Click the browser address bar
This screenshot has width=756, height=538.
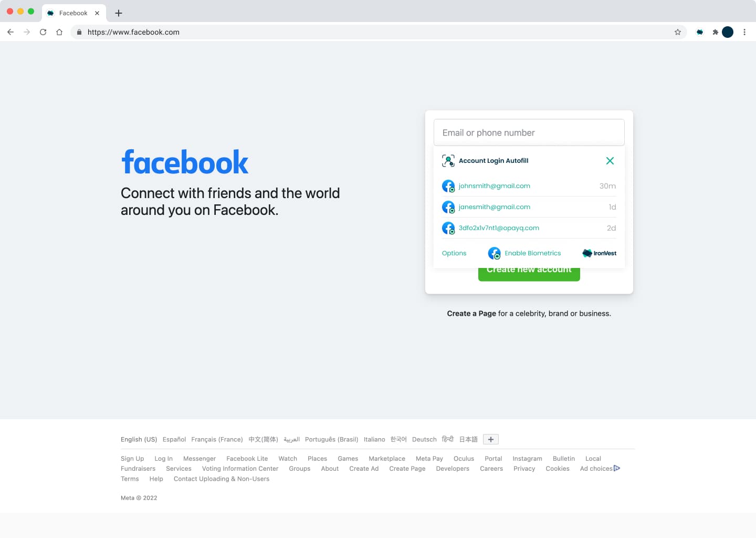click(x=379, y=32)
